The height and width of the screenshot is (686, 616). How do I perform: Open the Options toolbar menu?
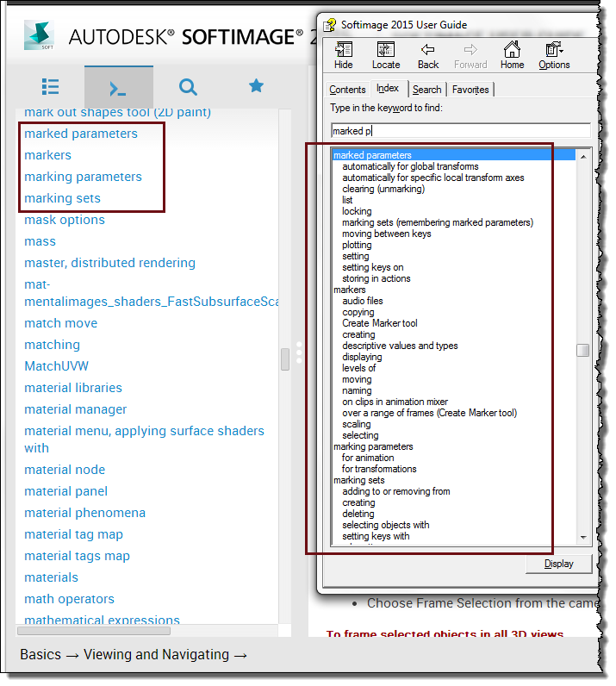point(554,55)
